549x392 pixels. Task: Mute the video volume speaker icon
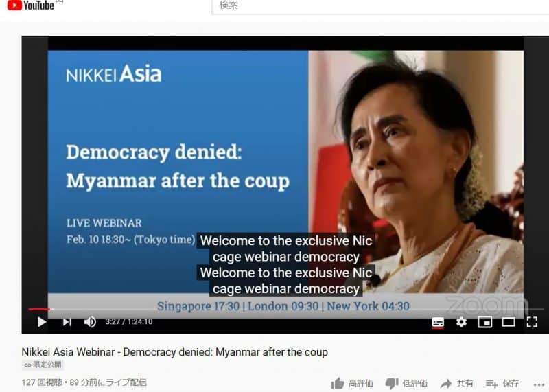tap(90, 321)
